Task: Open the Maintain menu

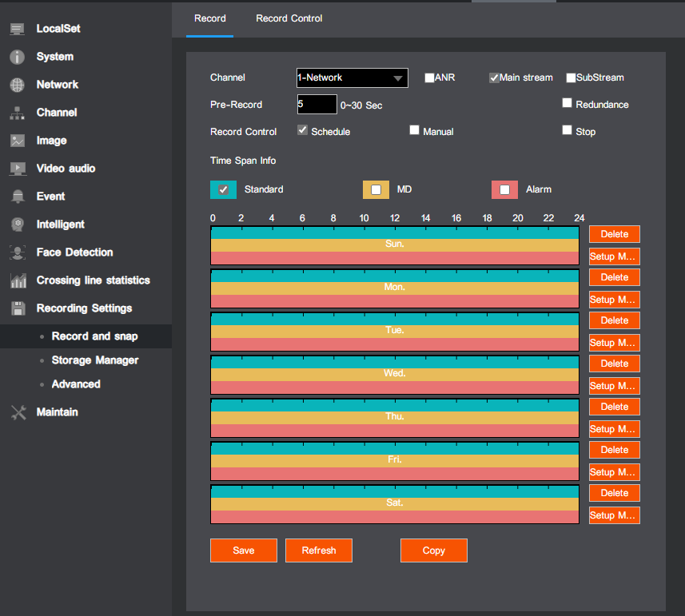Action: (58, 412)
